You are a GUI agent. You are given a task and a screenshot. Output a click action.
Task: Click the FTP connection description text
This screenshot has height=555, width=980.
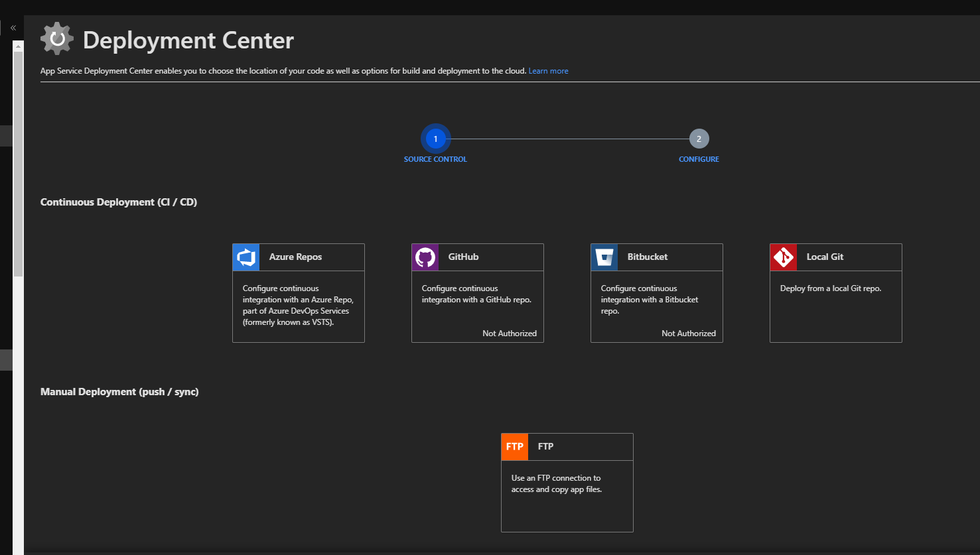pyautogui.click(x=556, y=484)
